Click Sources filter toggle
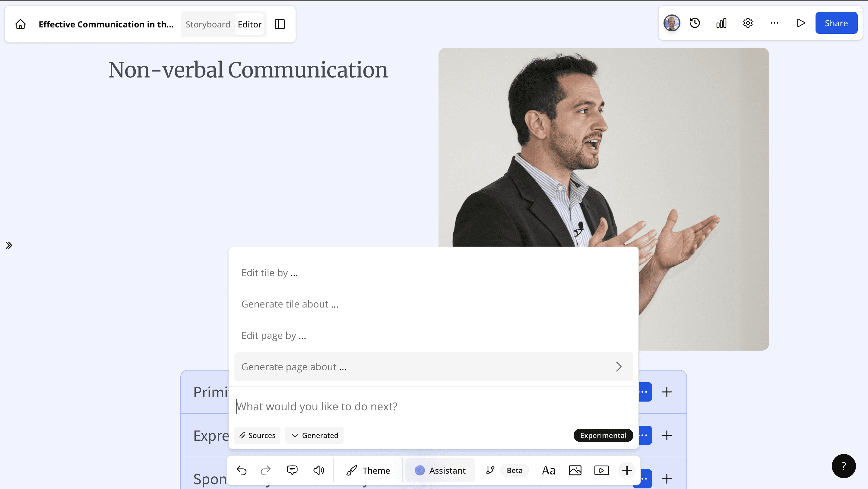Image resolution: width=868 pixels, height=489 pixels. tap(257, 435)
